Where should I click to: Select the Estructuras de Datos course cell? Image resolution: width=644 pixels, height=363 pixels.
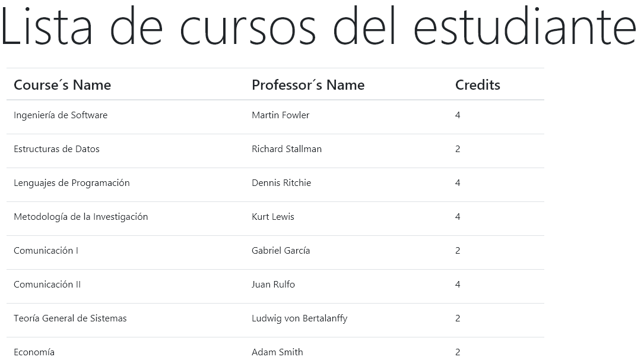(x=56, y=149)
